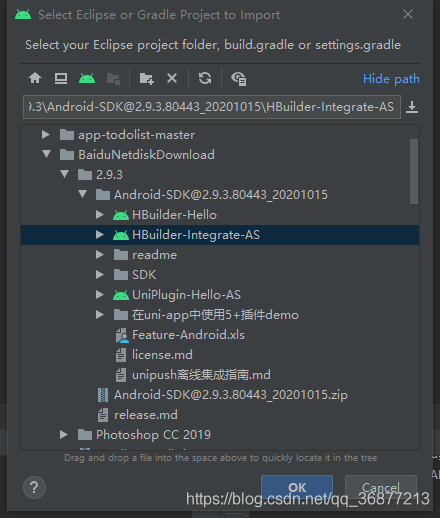Click the zip archive icon of Android-SDK zip

(x=103, y=395)
